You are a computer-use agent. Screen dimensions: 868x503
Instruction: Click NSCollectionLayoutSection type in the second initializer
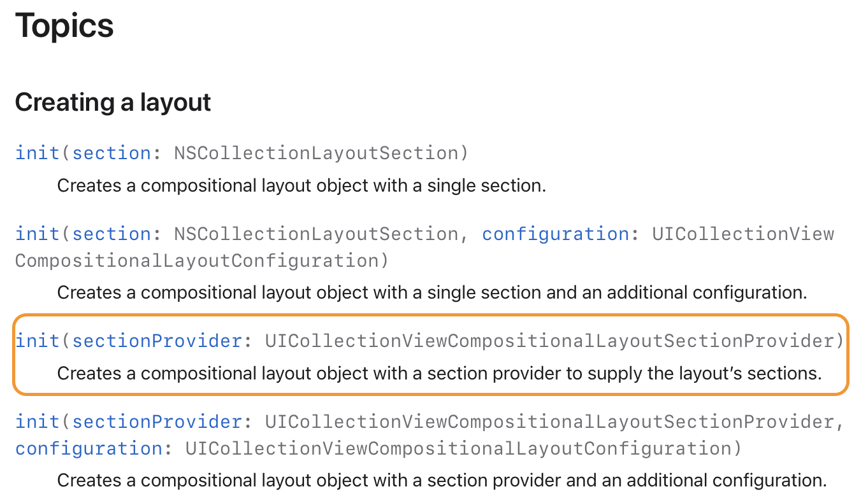point(316,234)
